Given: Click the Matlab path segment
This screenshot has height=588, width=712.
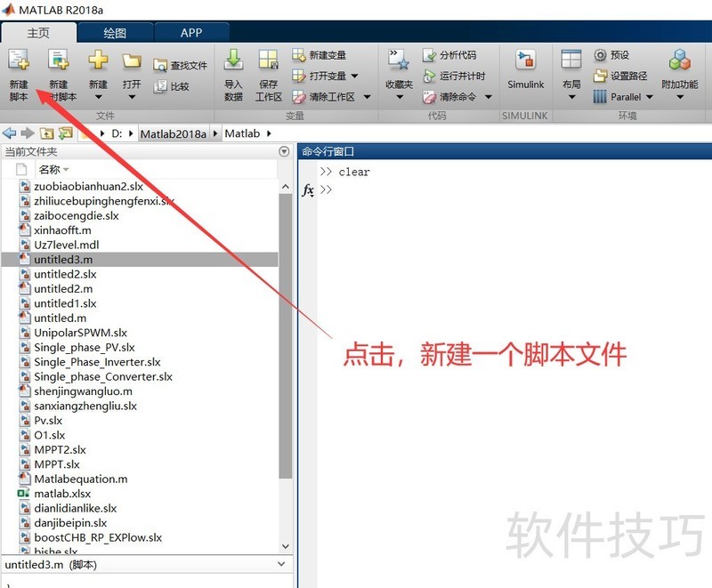Looking at the screenshot, I should pos(242,133).
